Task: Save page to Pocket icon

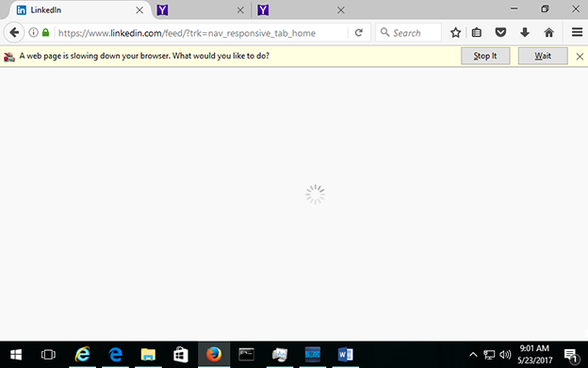Action: pyautogui.click(x=500, y=33)
